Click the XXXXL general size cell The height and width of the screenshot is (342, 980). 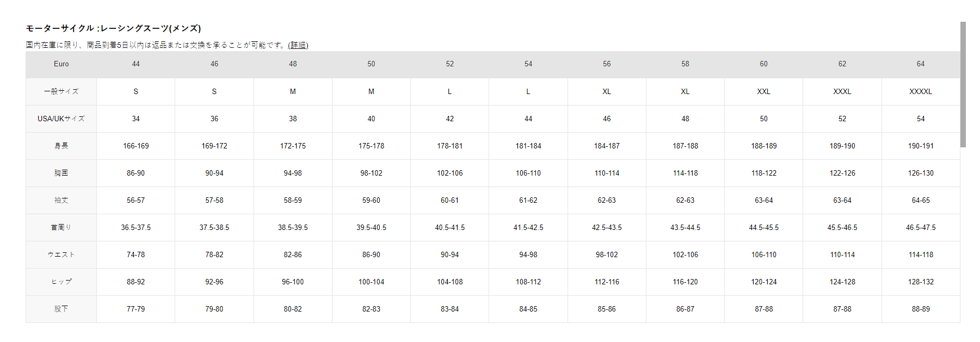[x=920, y=91]
